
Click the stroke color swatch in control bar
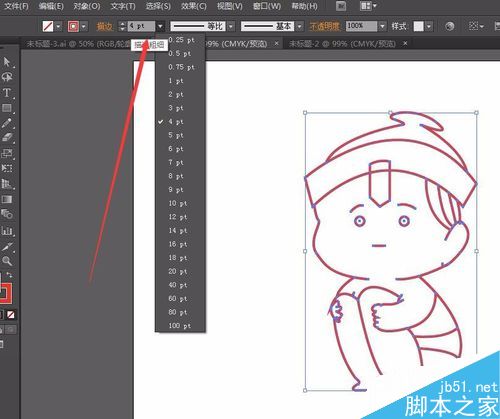pyautogui.click(x=73, y=26)
